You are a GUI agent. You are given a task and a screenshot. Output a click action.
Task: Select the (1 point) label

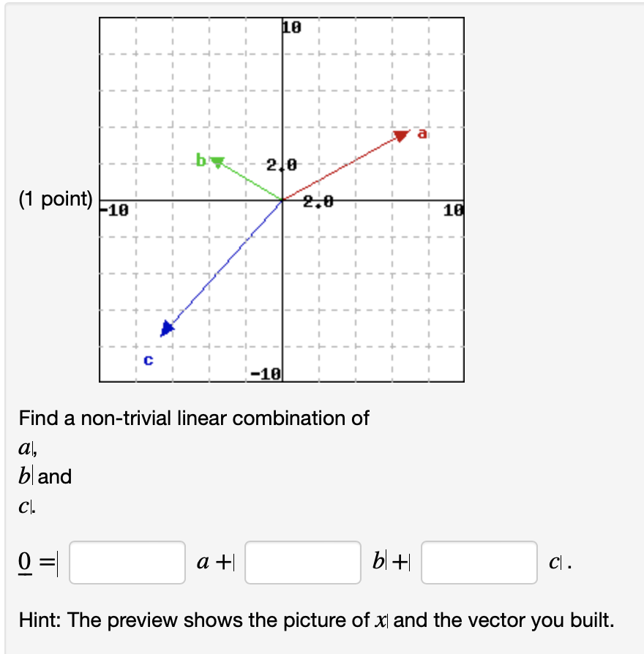[56, 198]
